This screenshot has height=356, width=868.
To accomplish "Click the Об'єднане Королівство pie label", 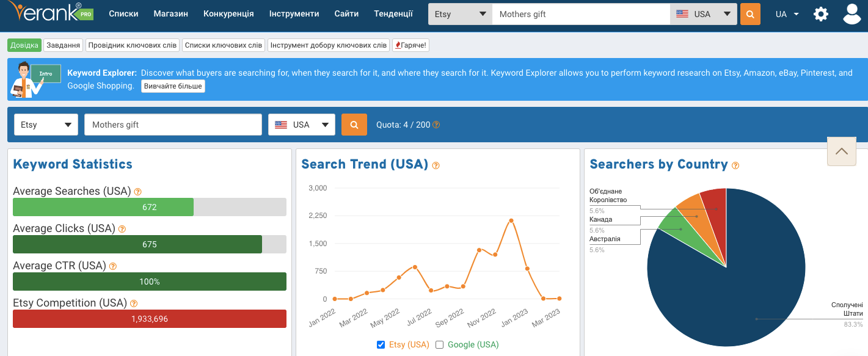I will click(608, 195).
